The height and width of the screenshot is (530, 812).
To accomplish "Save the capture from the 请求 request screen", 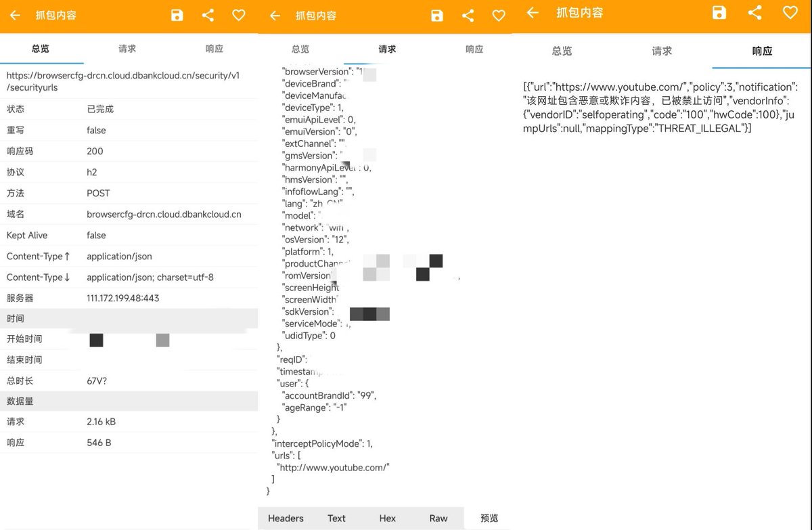I will (x=437, y=16).
